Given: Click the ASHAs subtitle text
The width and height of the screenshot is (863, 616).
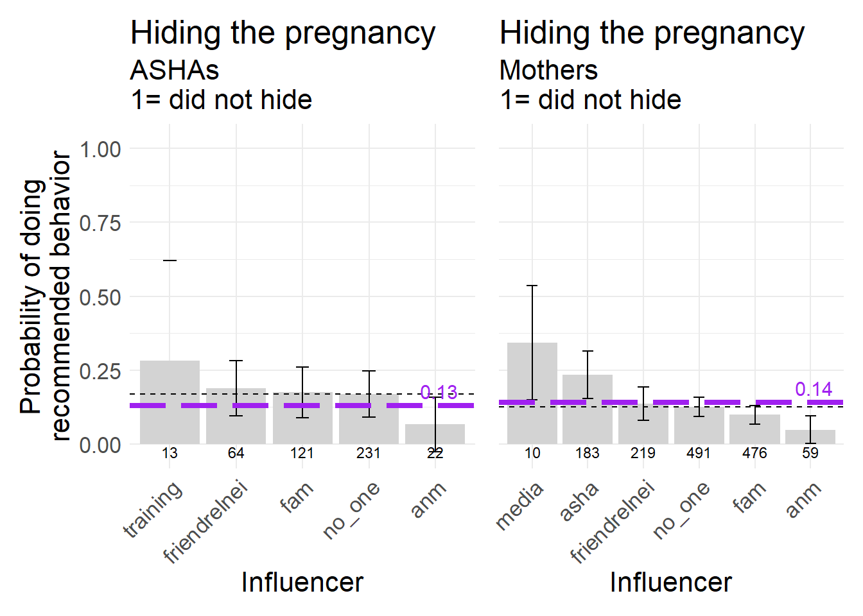Looking at the screenshot, I should tap(175, 70).
